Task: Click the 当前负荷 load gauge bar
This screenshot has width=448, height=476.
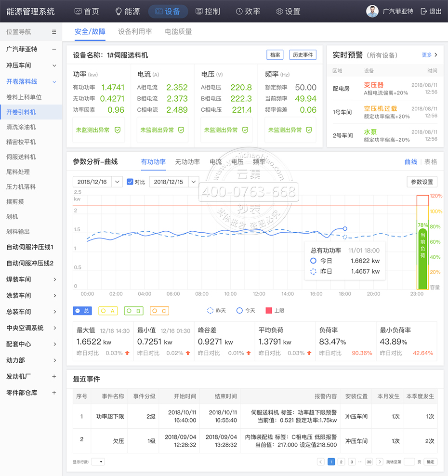Action: [422, 255]
